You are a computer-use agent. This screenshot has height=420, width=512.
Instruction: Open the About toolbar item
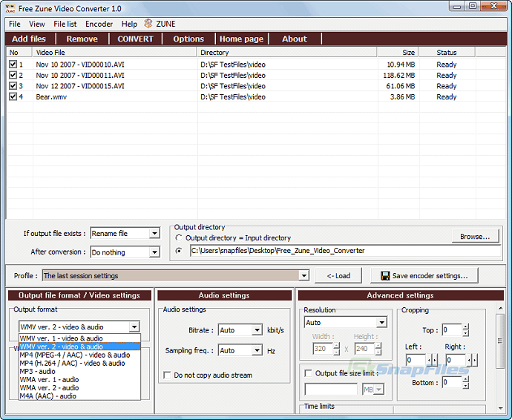295,39
